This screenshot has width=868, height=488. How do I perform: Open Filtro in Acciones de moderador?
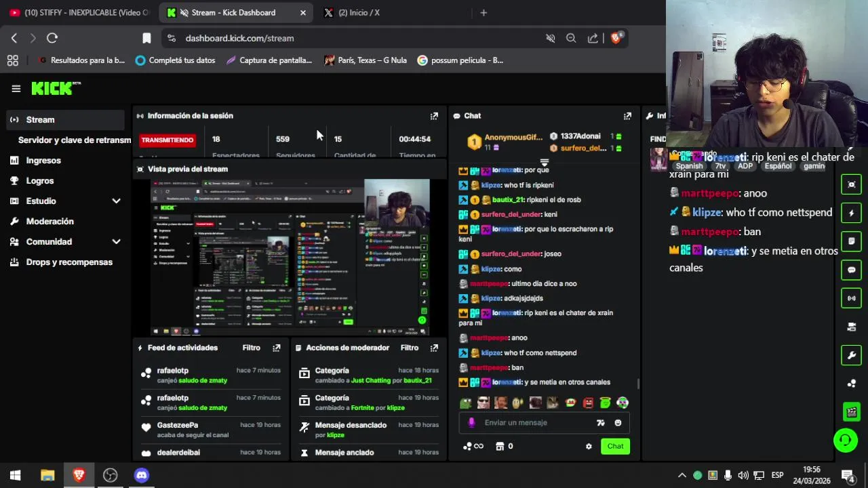click(x=410, y=348)
